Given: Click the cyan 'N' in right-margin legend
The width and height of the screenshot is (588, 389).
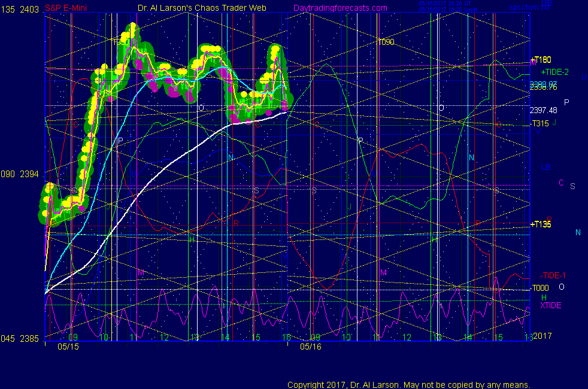Looking at the screenshot, I should click(578, 233).
